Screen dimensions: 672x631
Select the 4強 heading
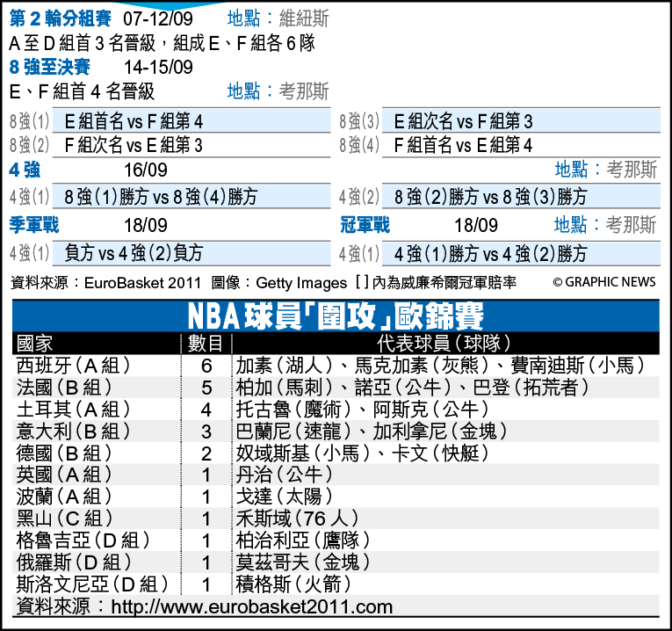pos(25,170)
